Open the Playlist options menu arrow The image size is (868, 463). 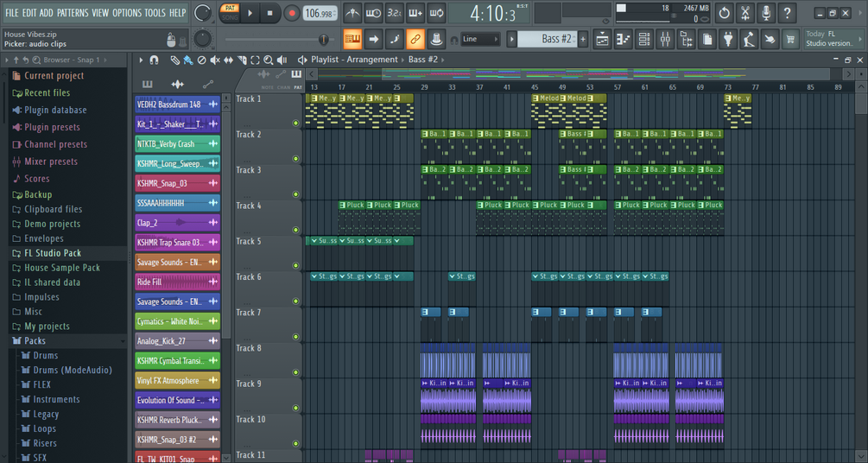(141, 60)
